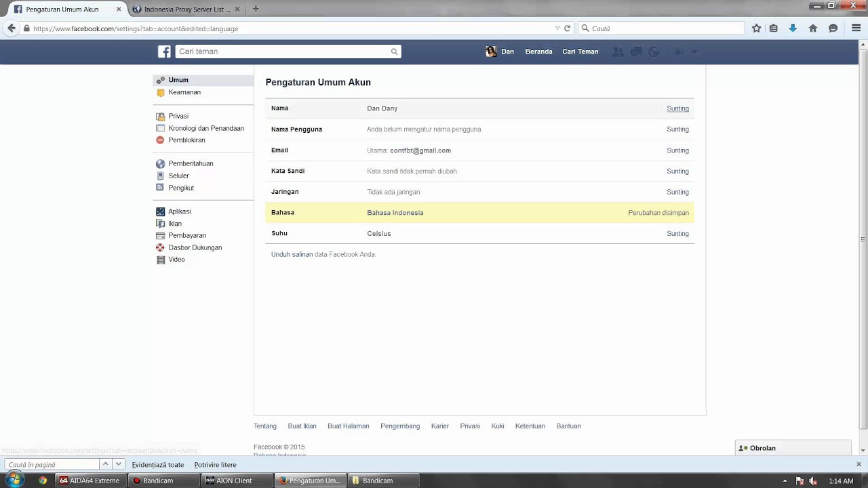Open URL history dropdown in address bar
Image resolution: width=868 pixels, height=488 pixels.
point(557,28)
